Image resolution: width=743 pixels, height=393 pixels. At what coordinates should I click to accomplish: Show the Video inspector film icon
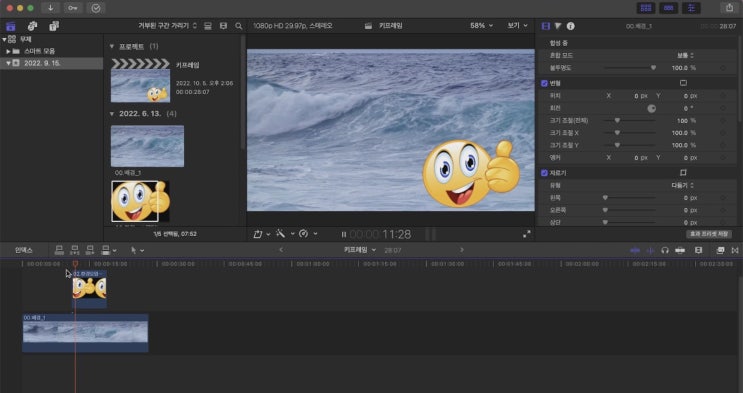(545, 26)
